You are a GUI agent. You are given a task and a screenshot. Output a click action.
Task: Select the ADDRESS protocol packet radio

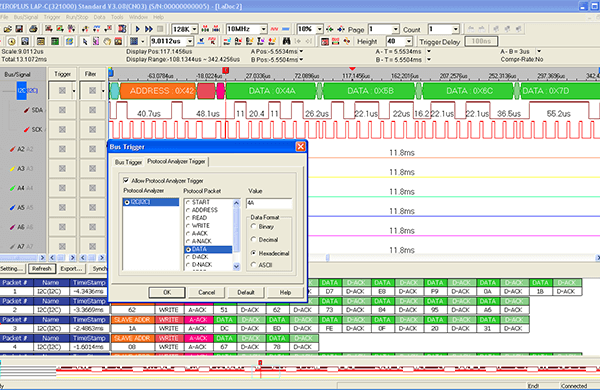(188, 210)
